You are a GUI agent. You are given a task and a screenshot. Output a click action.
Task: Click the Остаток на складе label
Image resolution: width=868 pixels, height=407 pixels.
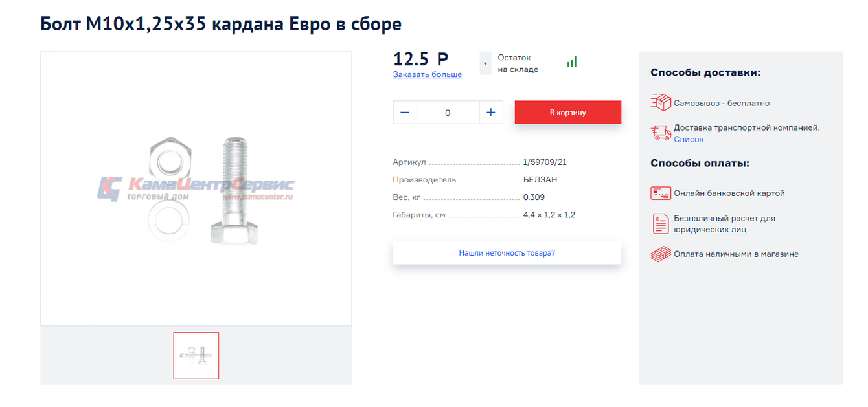(518, 63)
